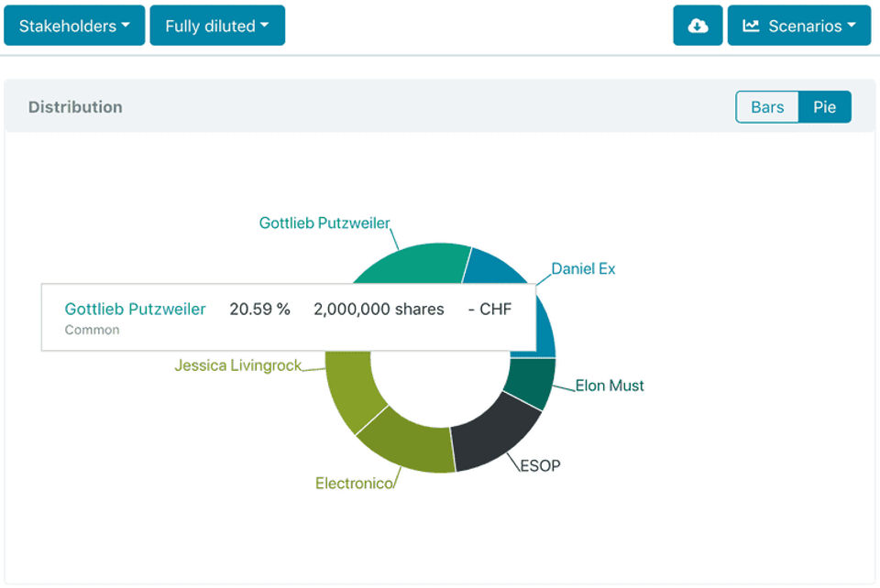Viewport: 880px width, 588px height.
Task: Open the Stakeholders dropdown
Action: (x=74, y=26)
